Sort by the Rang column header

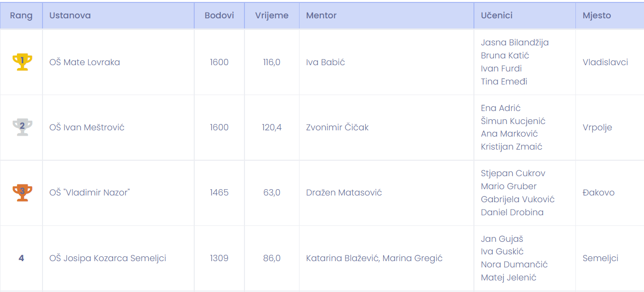(21, 15)
